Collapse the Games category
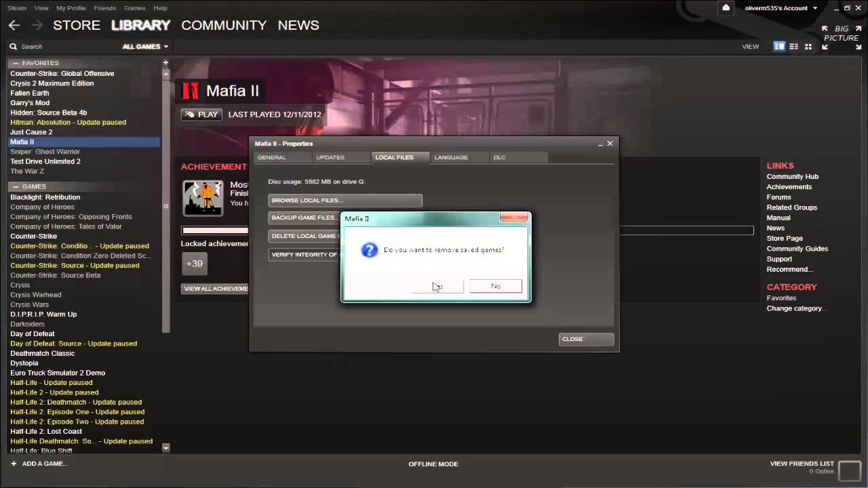 click(x=16, y=186)
